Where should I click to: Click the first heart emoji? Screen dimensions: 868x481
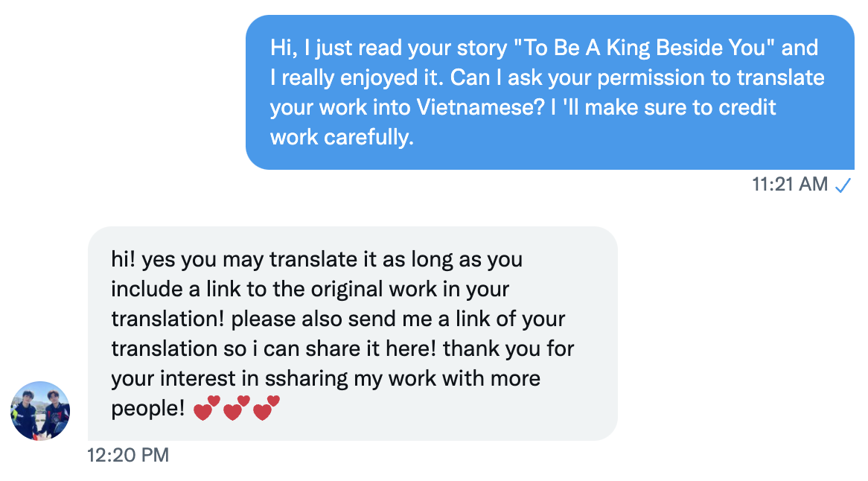pyautogui.click(x=206, y=408)
